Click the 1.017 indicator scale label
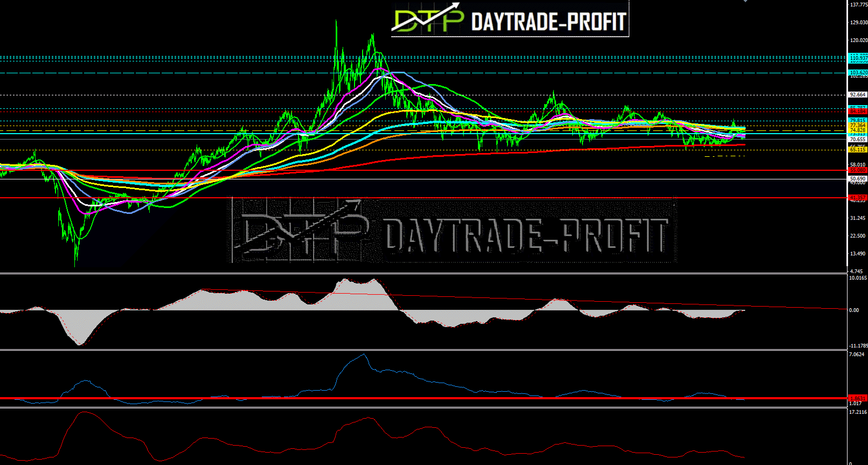This screenshot has width=868, height=465. click(856, 404)
